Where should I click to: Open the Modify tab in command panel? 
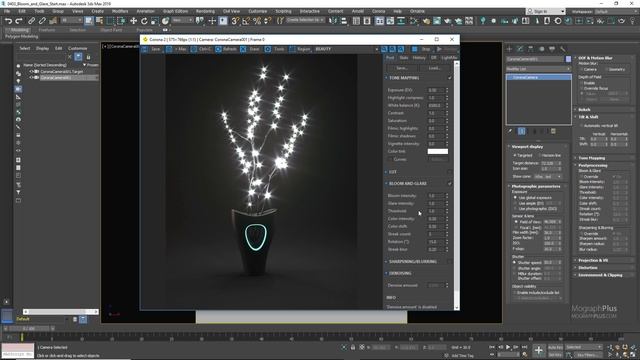click(520, 49)
